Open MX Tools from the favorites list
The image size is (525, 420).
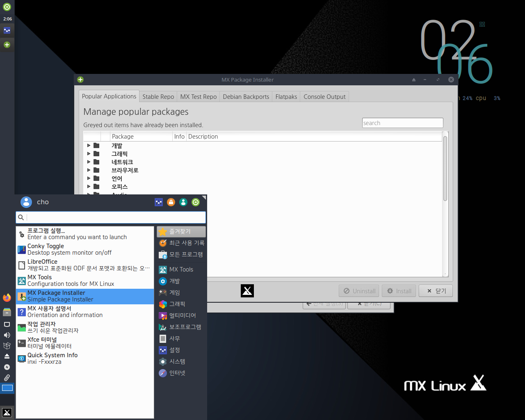point(85,281)
